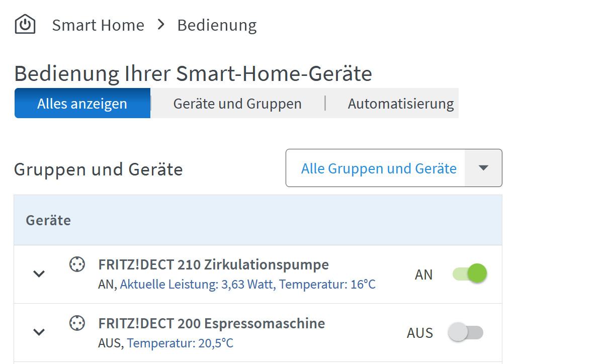Click the socket icon of FRITZ!DECT 200 Espressomaschine
The width and height of the screenshot is (610, 364).
click(77, 323)
